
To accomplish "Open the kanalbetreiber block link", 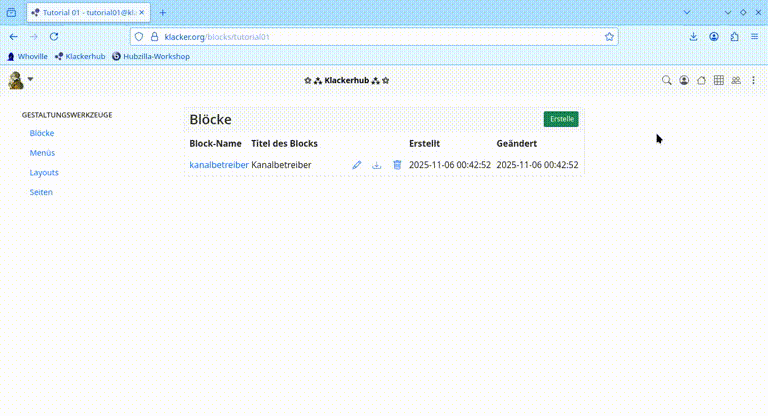I will coord(218,165).
